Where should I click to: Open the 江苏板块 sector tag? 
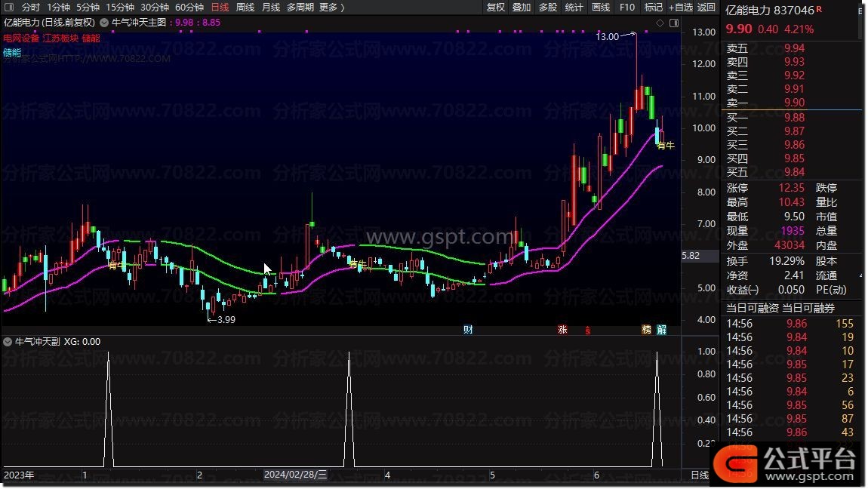coord(60,38)
